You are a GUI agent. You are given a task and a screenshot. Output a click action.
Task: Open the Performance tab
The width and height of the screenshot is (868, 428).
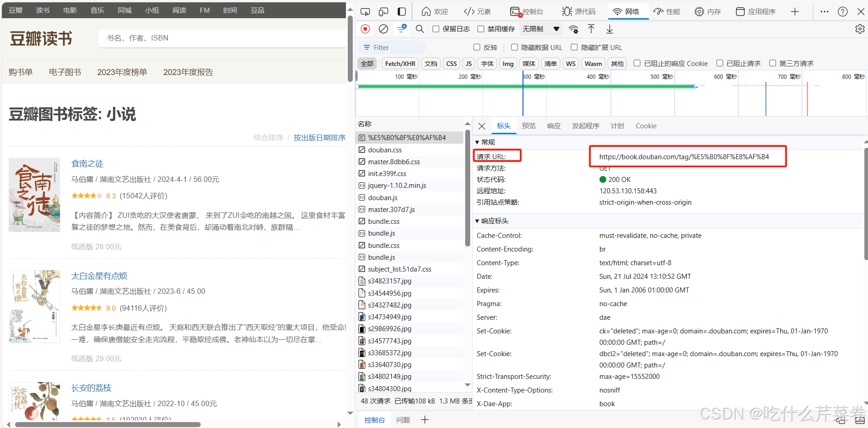[x=666, y=11]
